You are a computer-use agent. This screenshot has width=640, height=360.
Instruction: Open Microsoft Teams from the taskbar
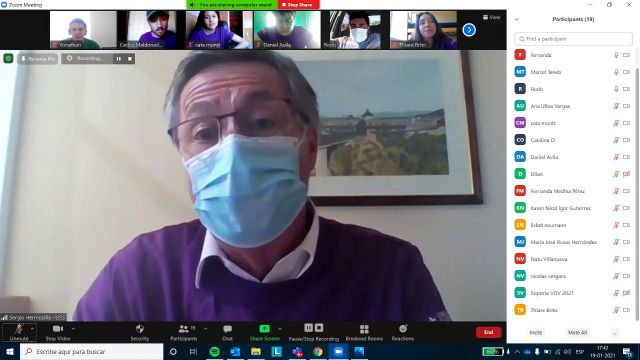pos(297,351)
